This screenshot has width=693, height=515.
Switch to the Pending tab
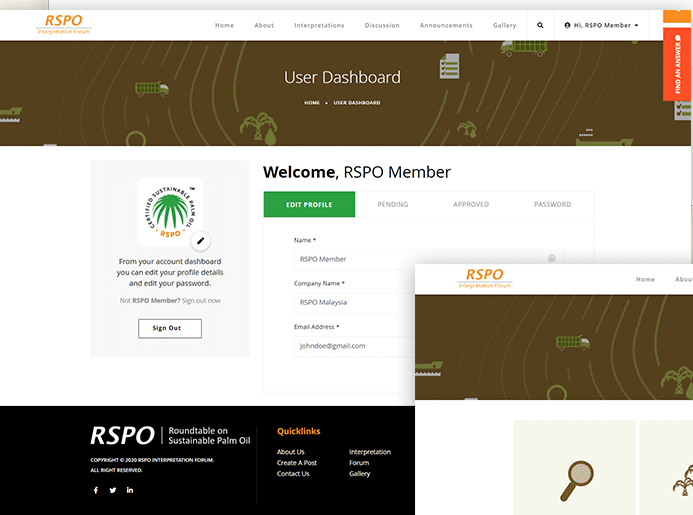pos(392,204)
